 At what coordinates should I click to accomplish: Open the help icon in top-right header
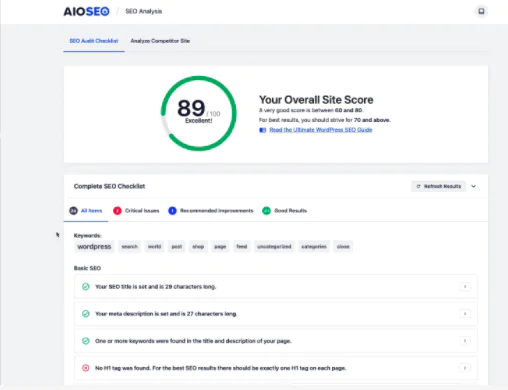pos(481,11)
